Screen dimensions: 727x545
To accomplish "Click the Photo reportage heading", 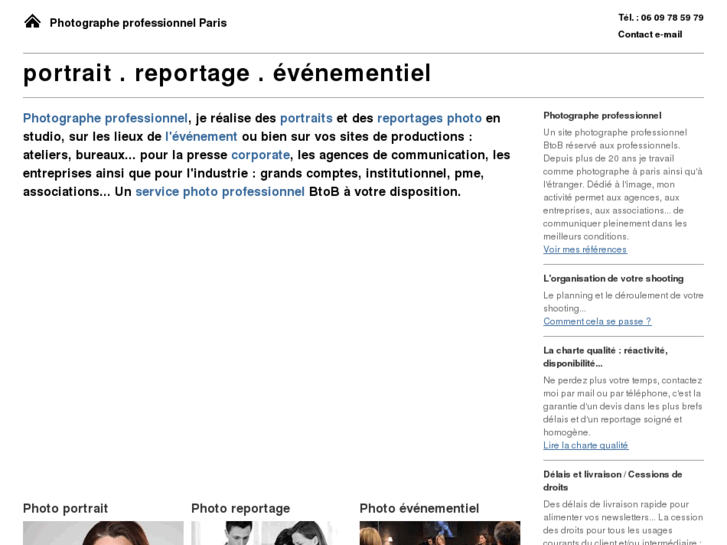I will pyautogui.click(x=241, y=508).
